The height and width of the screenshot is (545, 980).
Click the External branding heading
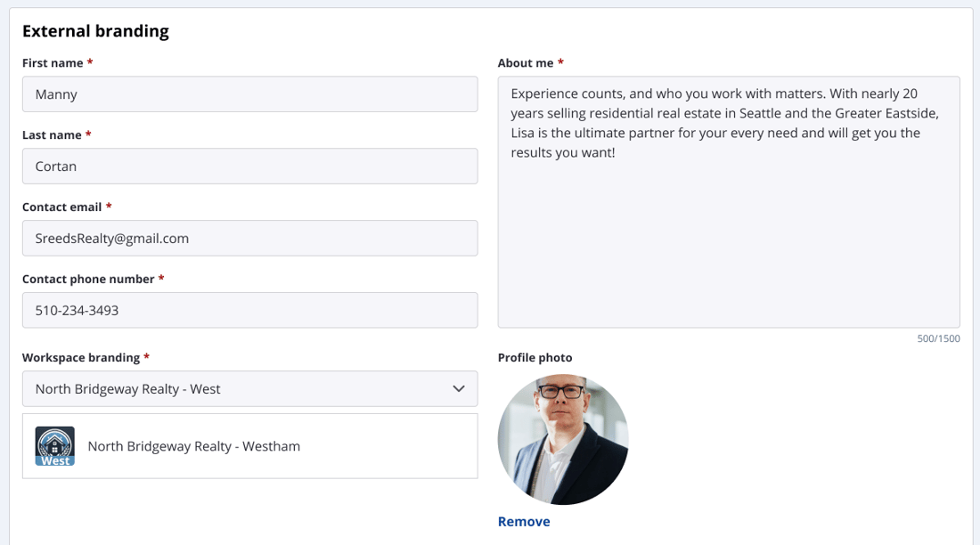[x=95, y=31]
